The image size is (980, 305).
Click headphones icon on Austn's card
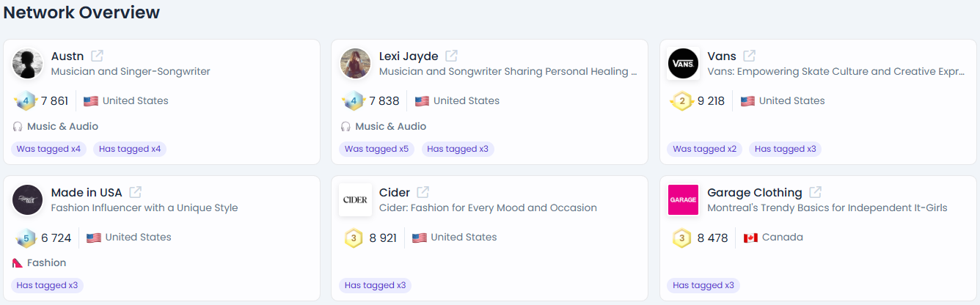[x=18, y=127]
